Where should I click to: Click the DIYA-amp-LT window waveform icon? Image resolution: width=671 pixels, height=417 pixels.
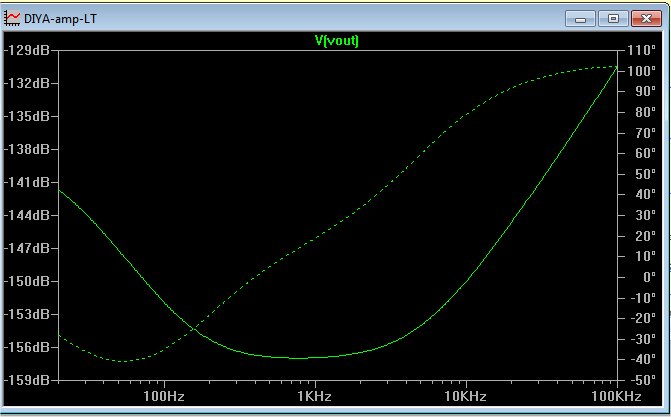click(12, 18)
